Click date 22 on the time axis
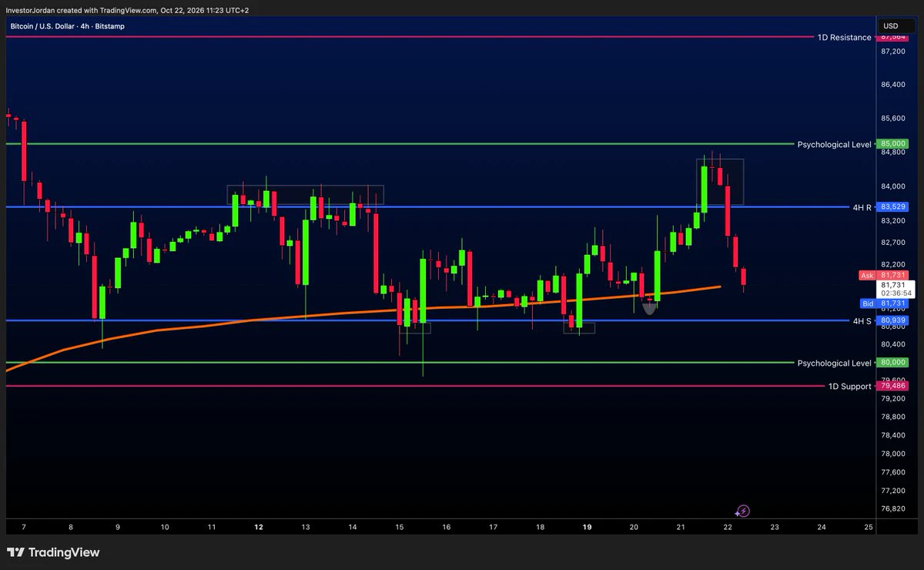Viewport: 924px width, 570px height. (728, 528)
